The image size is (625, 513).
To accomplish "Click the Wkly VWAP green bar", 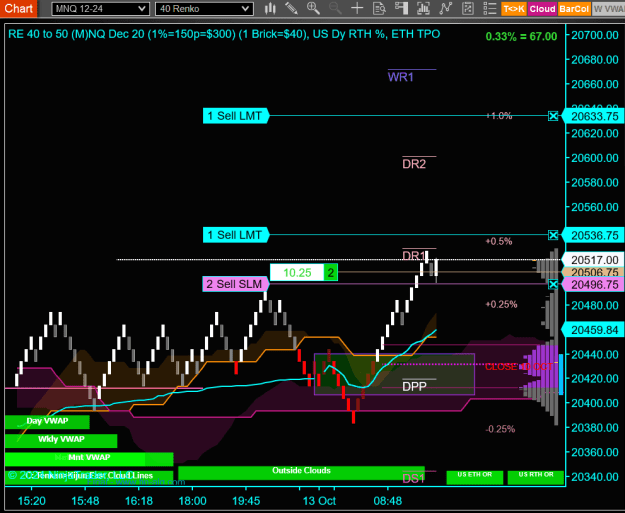I will tap(61, 440).
